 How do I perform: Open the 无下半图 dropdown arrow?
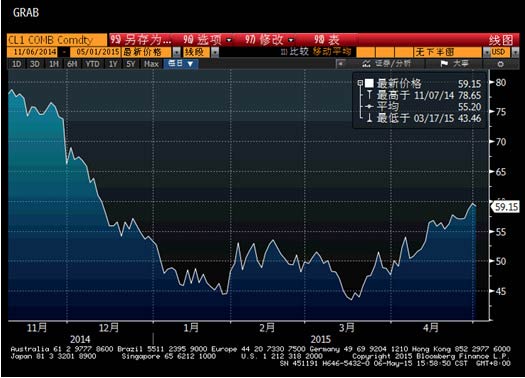486,52
